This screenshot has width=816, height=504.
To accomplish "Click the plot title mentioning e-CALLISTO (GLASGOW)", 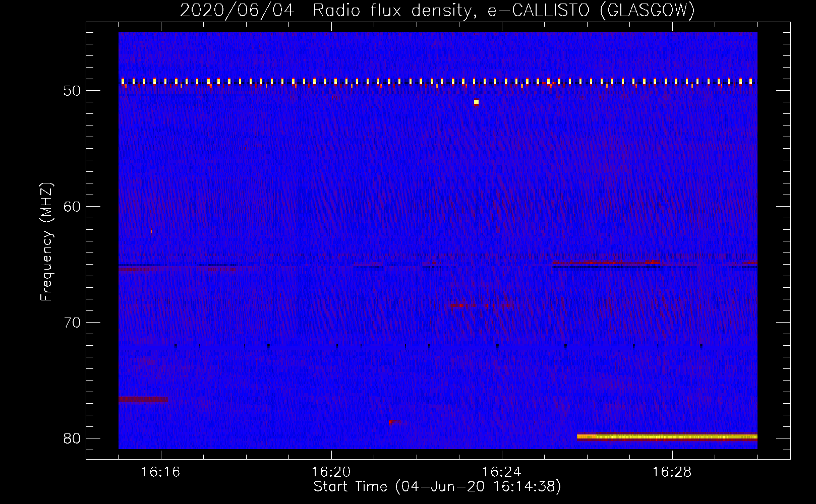I will tap(437, 10).
